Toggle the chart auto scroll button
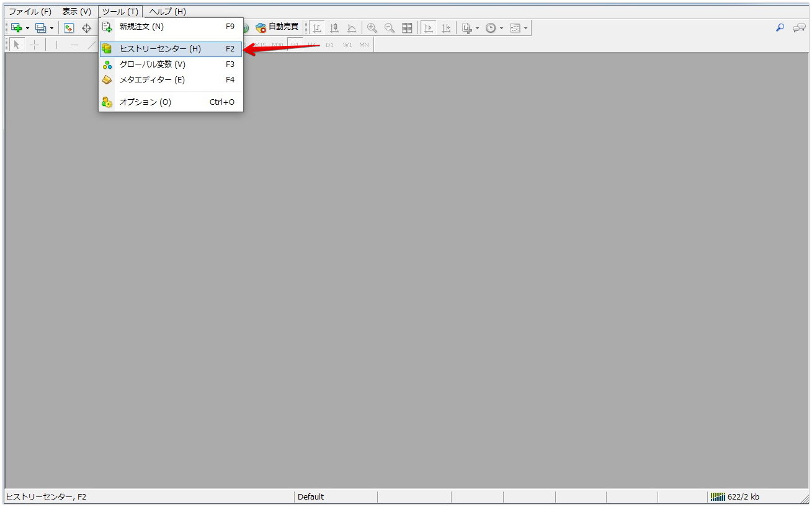The height and width of the screenshot is (507, 812). tap(428, 28)
